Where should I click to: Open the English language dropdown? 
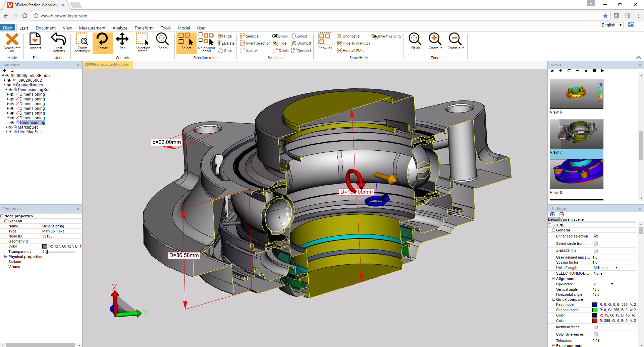[611, 25]
